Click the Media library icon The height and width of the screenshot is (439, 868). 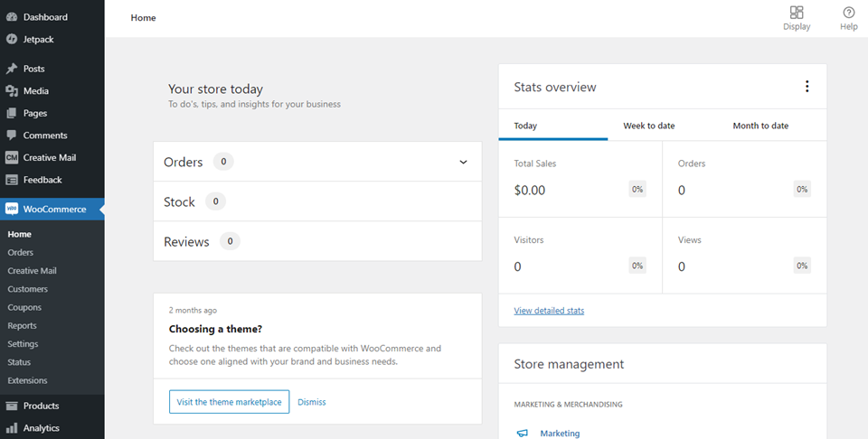click(12, 90)
